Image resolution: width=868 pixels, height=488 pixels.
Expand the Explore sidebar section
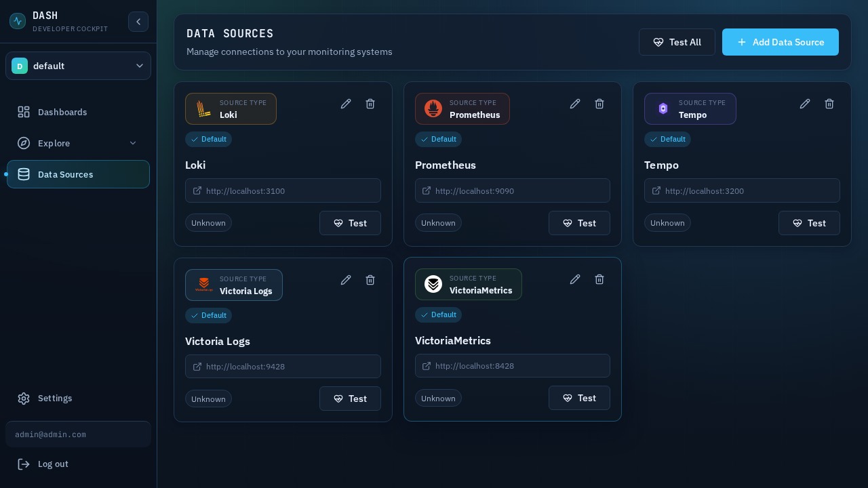point(78,143)
